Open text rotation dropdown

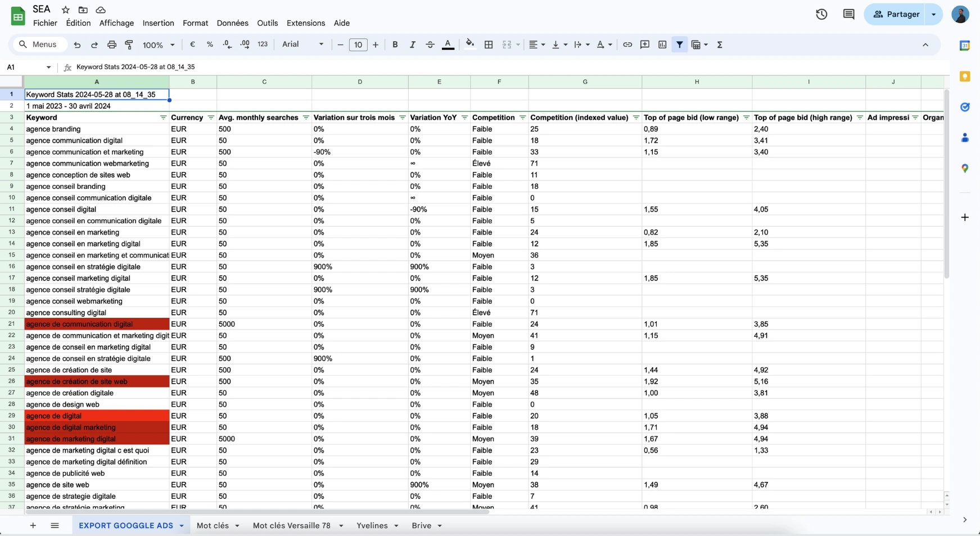[604, 44]
